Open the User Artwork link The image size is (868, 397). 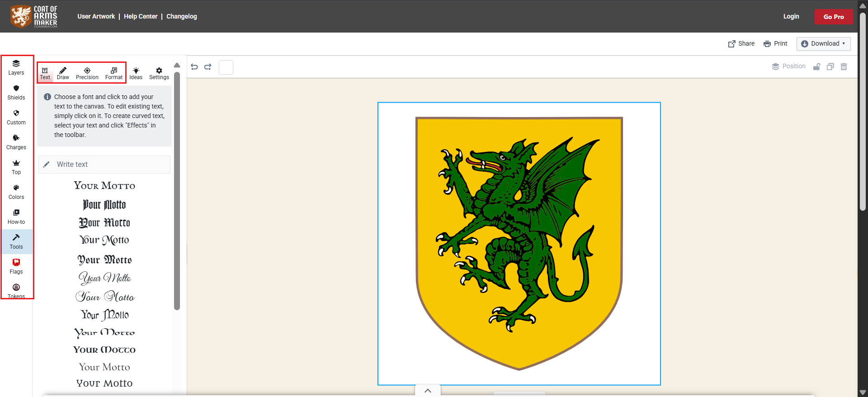(96, 16)
